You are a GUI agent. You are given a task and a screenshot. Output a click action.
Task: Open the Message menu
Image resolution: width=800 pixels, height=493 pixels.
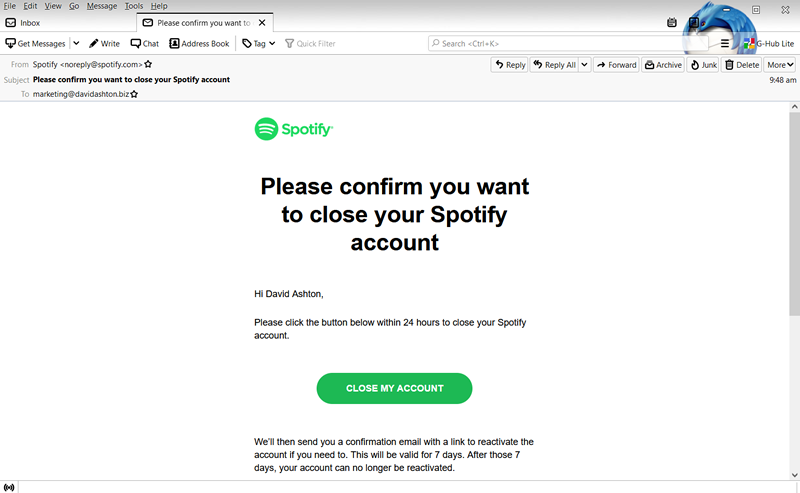[x=102, y=6]
